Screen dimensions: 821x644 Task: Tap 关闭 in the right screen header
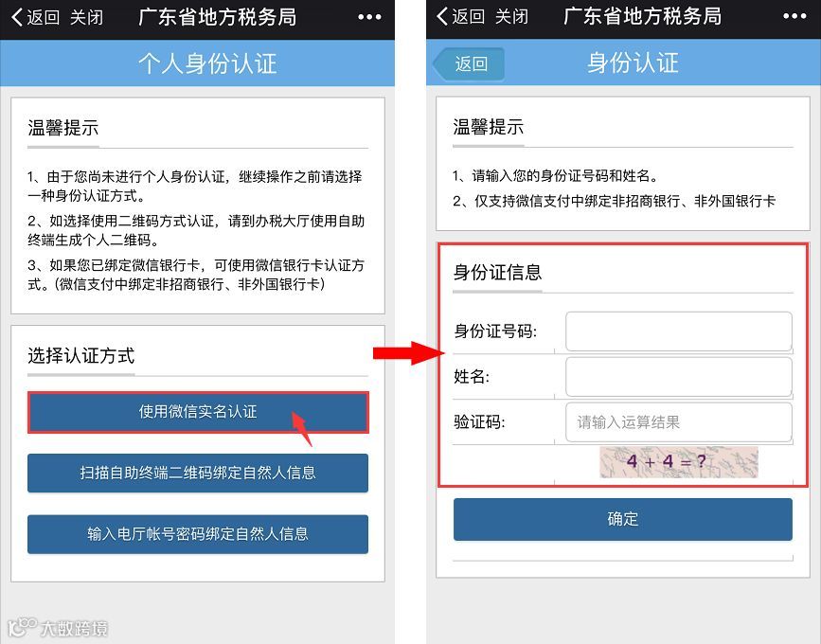point(511,17)
